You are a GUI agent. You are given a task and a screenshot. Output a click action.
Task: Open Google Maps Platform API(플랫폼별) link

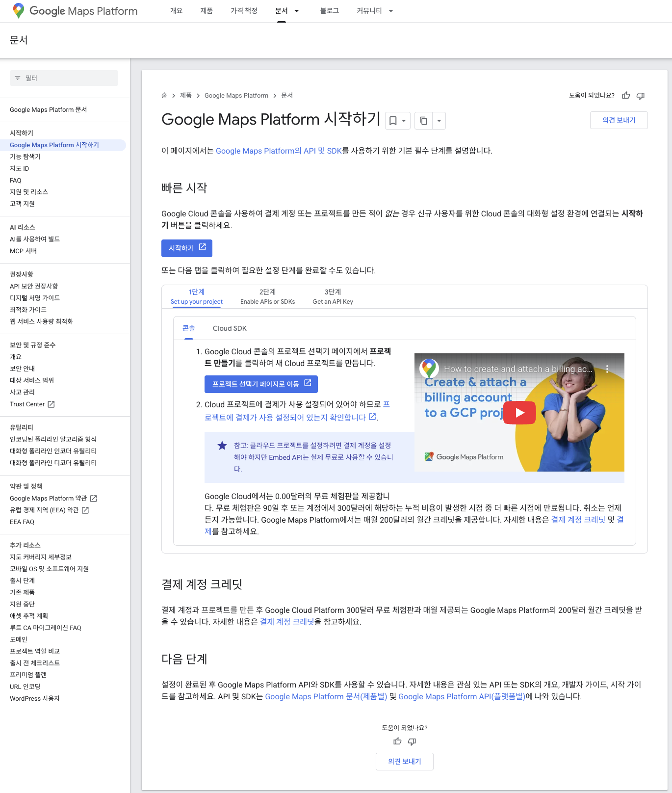pos(462,697)
